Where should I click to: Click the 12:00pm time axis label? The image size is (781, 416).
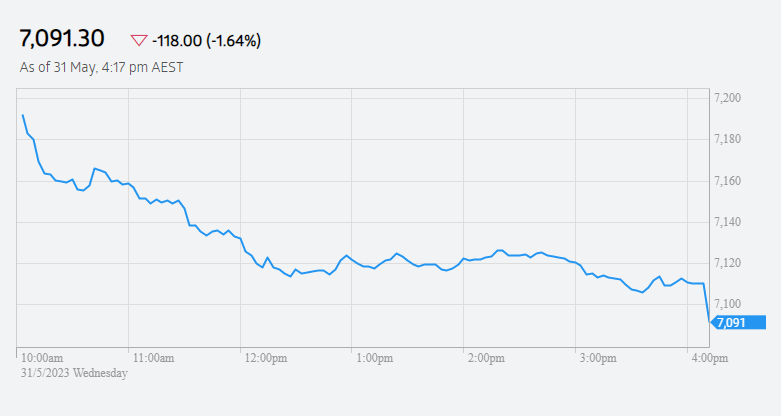pyautogui.click(x=266, y=358)
